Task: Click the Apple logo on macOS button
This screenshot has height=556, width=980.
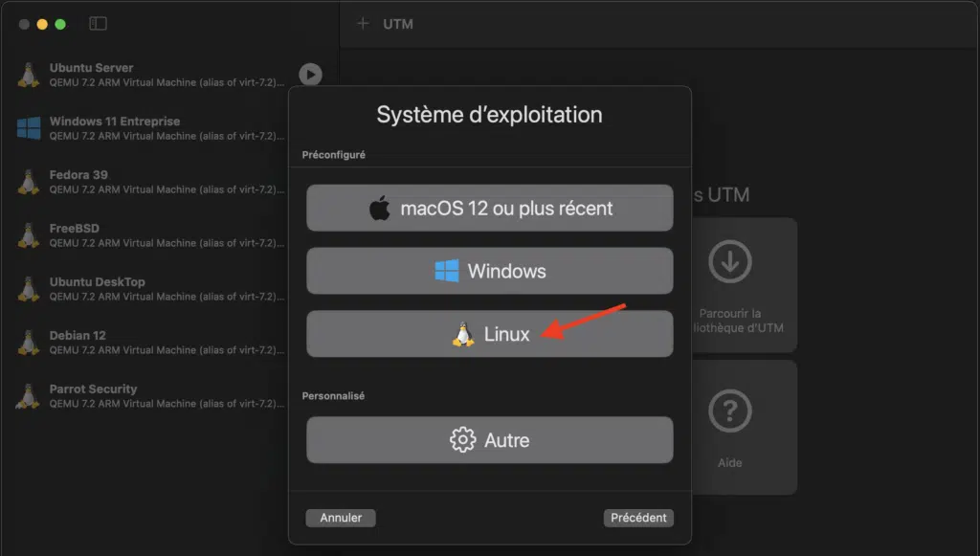Action: point(379,208)
